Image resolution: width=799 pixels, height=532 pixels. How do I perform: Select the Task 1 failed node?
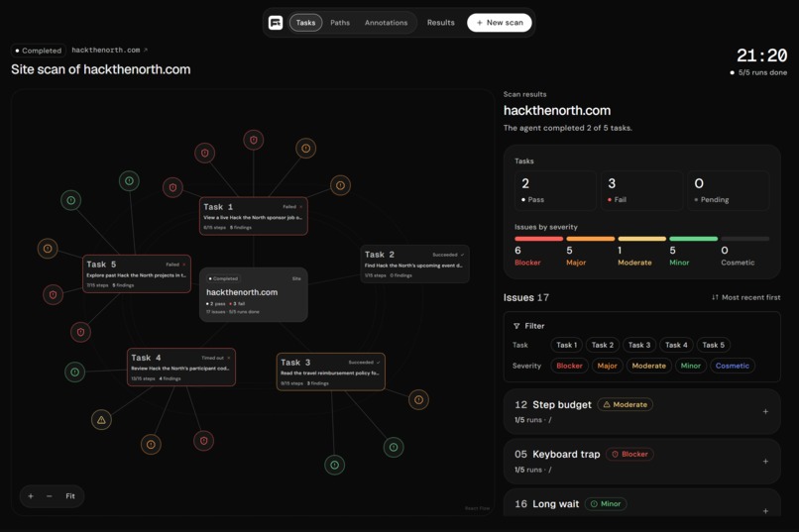pyautogui.click(x=253, y=216)
